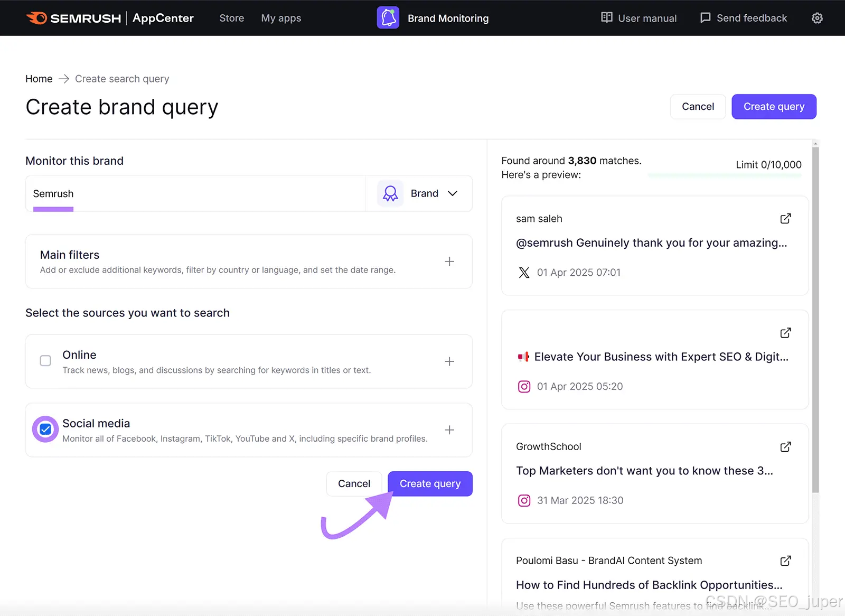
Task: Click the Brand ribbon award icon
Action: (390, 193)
